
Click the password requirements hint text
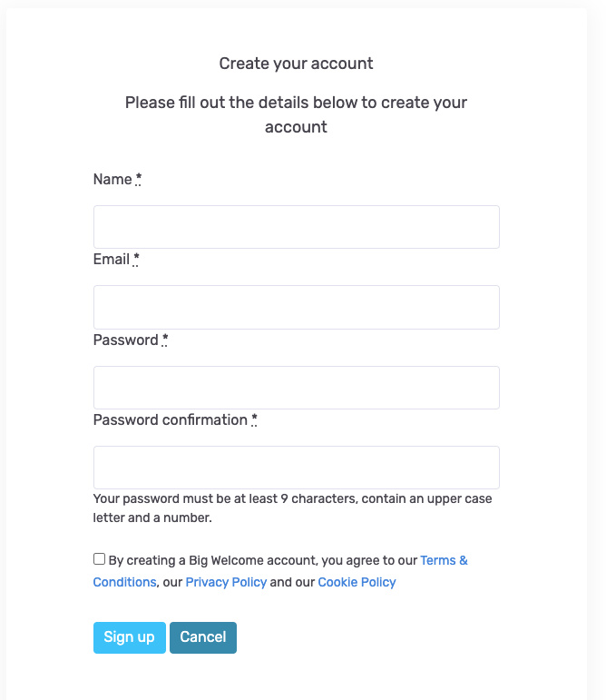[292, 508]
